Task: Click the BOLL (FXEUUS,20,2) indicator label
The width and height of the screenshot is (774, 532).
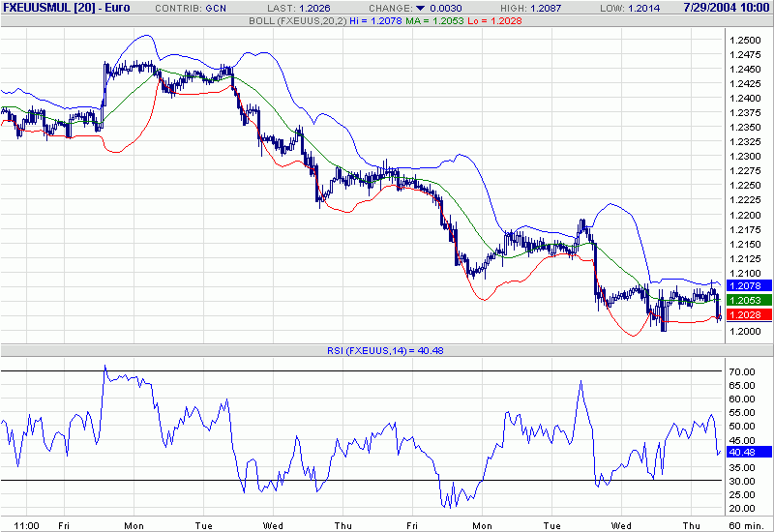Action: coord(298,20)
